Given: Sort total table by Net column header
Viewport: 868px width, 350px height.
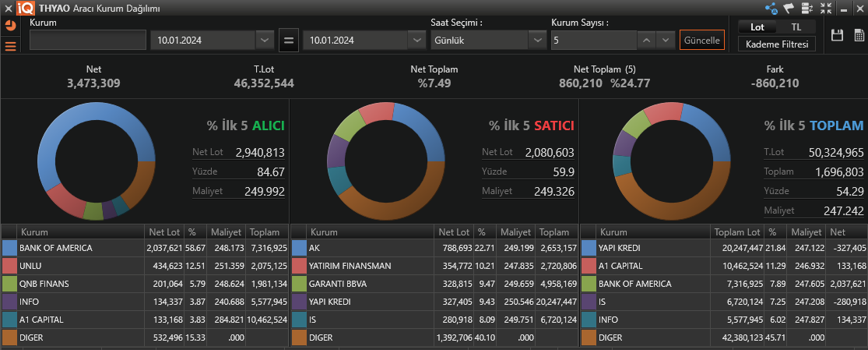Looking at the screenshot, I should (x=846, y=232).
